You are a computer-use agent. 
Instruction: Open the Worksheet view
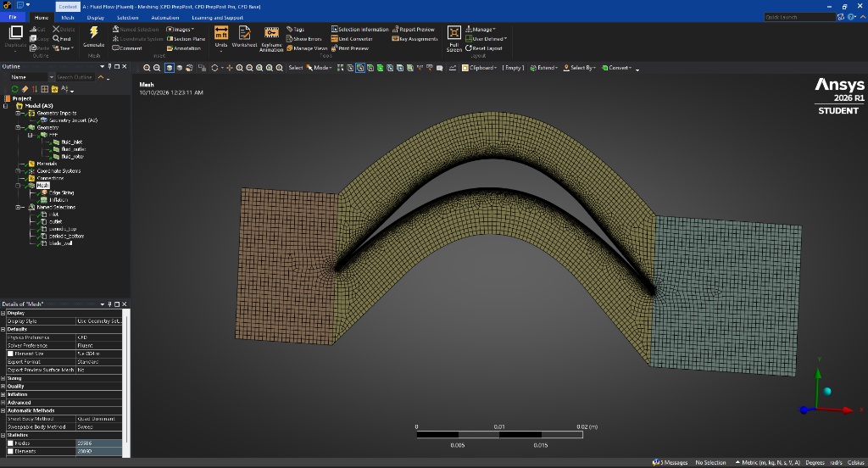coord(244,36)
